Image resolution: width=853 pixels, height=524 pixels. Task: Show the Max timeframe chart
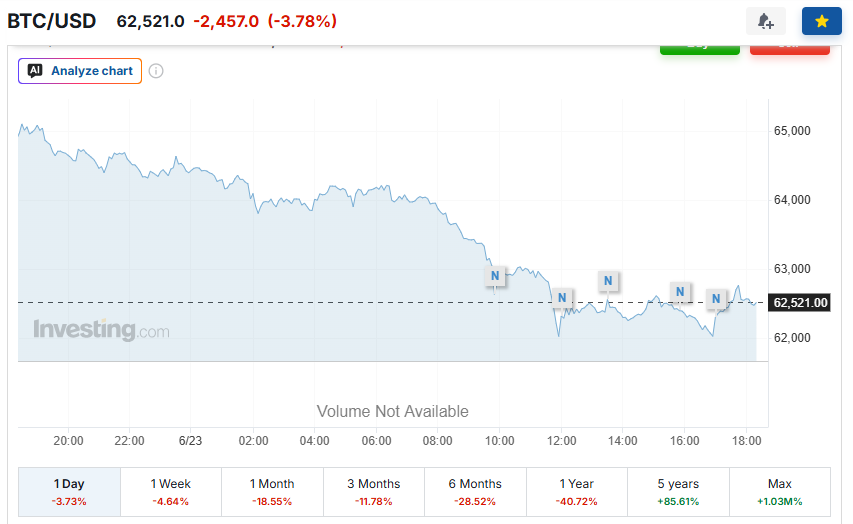pos(780,492)
